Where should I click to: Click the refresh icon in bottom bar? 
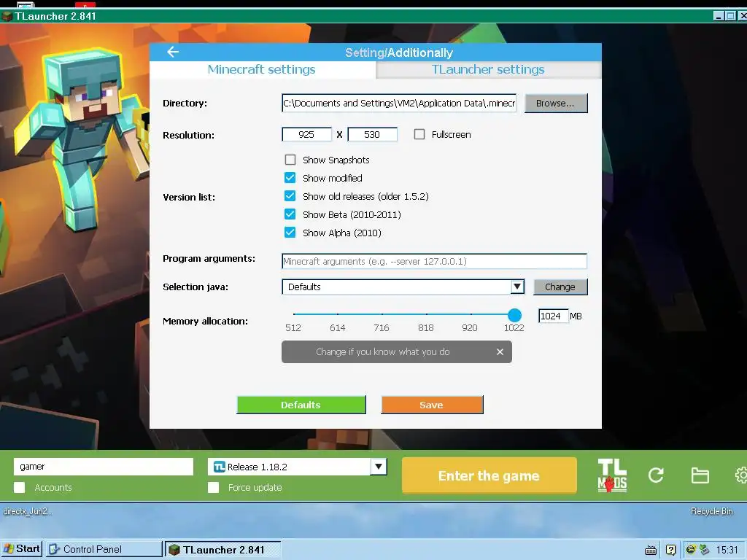click(656, 475)
